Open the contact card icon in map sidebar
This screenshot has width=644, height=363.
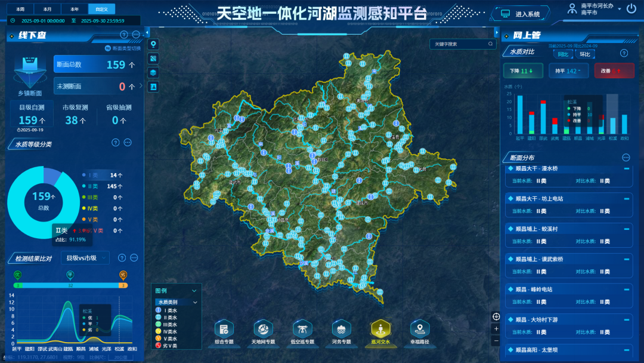tap(153, 87)
